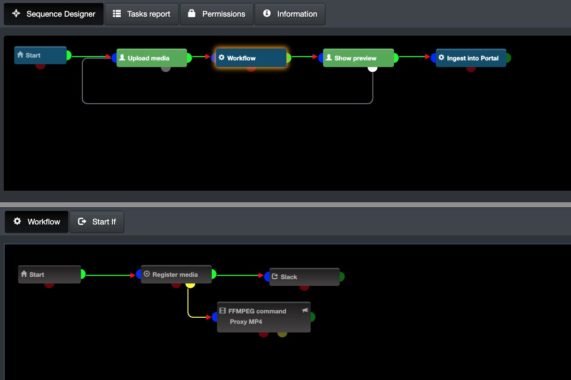The width and height of the screenshot is (571, 380).
Task: Click the Register media node
Action: 176,274
